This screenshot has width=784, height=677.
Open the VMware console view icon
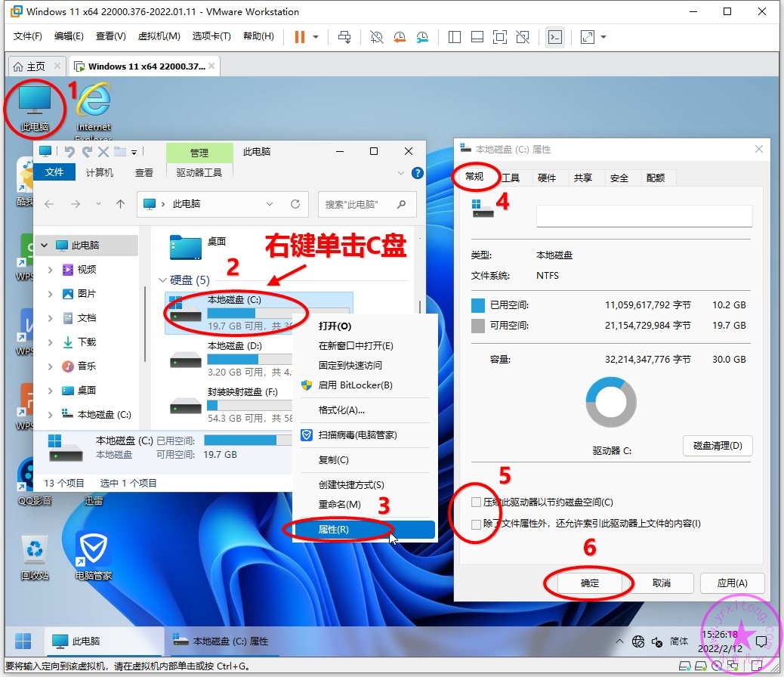pyautogui.click(x=555, y=36)
